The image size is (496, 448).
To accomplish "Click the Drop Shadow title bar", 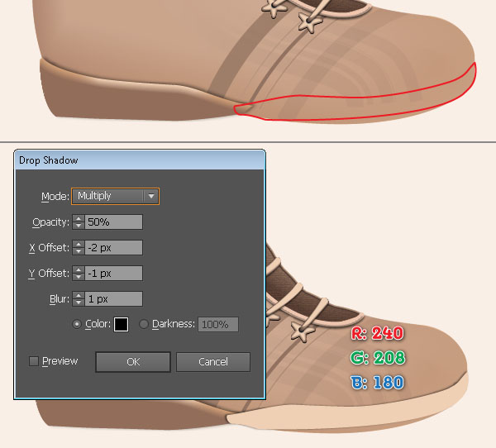I will click(140, 160).
